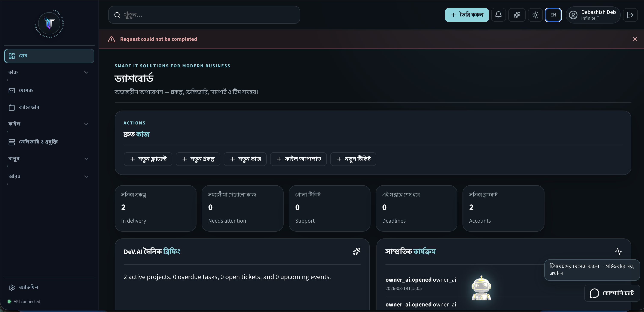Click the নতুন ক্লায়েন্ট quick action

pyautogui.click(x=148, y=159)
